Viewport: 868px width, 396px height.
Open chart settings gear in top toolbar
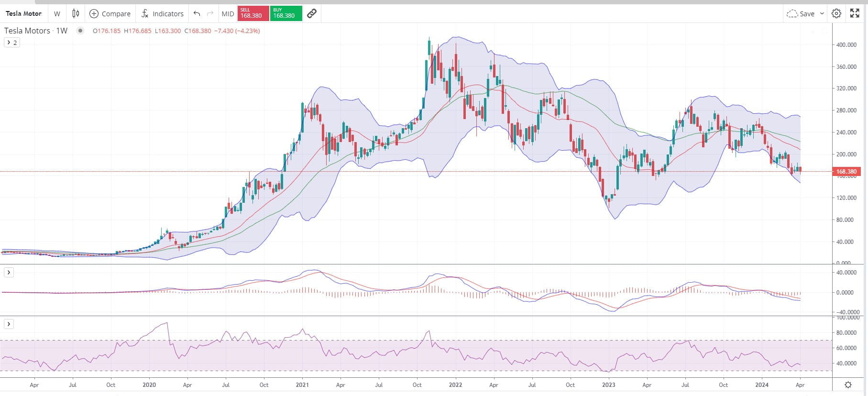(836, 13)
